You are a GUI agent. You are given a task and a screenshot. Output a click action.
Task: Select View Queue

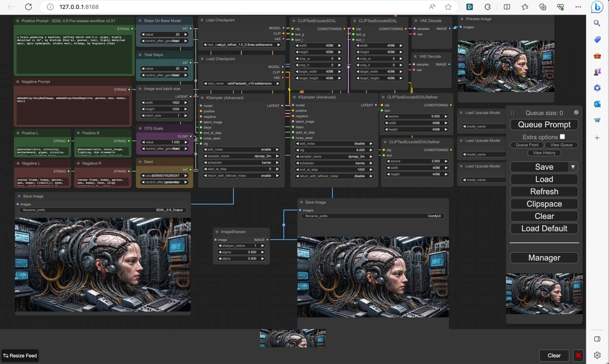click(561, 145)
